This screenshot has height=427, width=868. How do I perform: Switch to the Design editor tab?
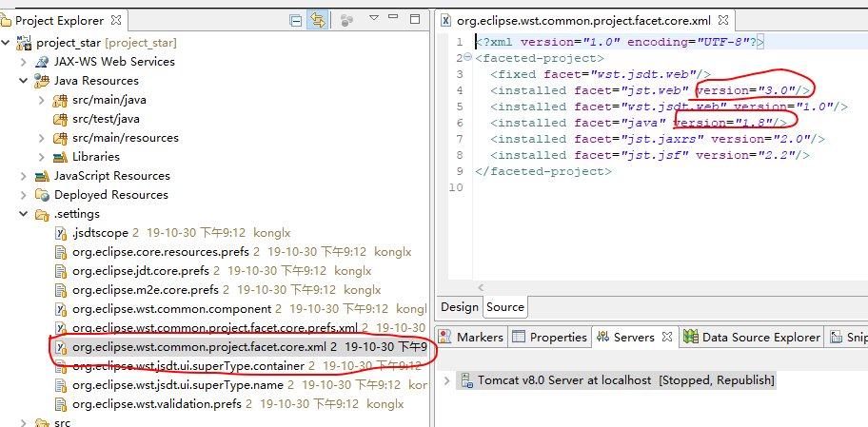[x=459, y=306]
